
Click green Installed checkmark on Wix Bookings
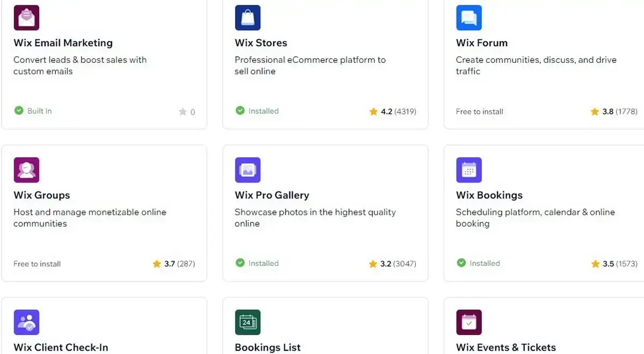point(460,263)
